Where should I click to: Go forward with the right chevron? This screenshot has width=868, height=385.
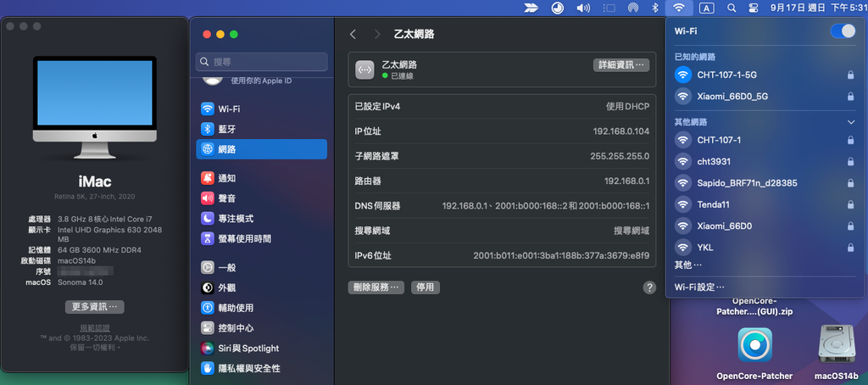(x=377, y=35)
